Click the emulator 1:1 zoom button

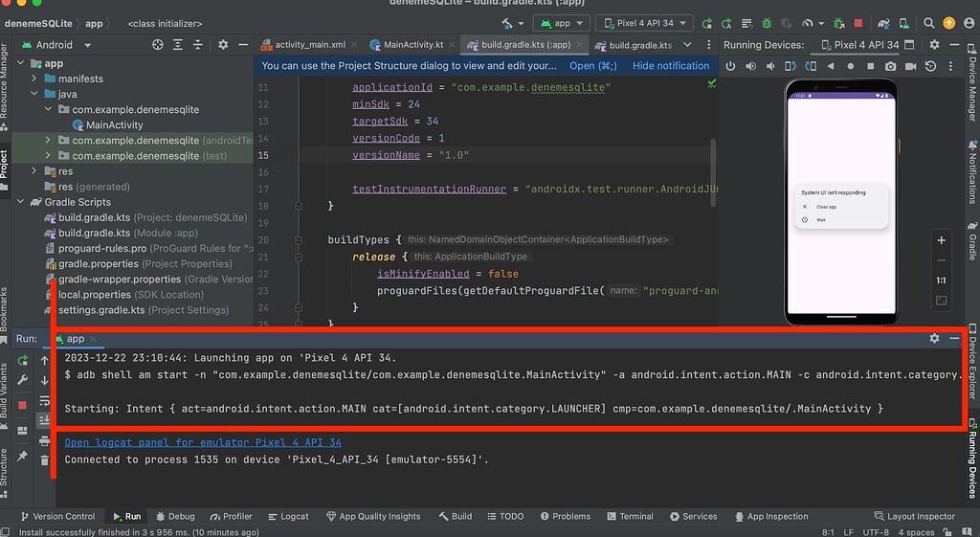point(942,280)
